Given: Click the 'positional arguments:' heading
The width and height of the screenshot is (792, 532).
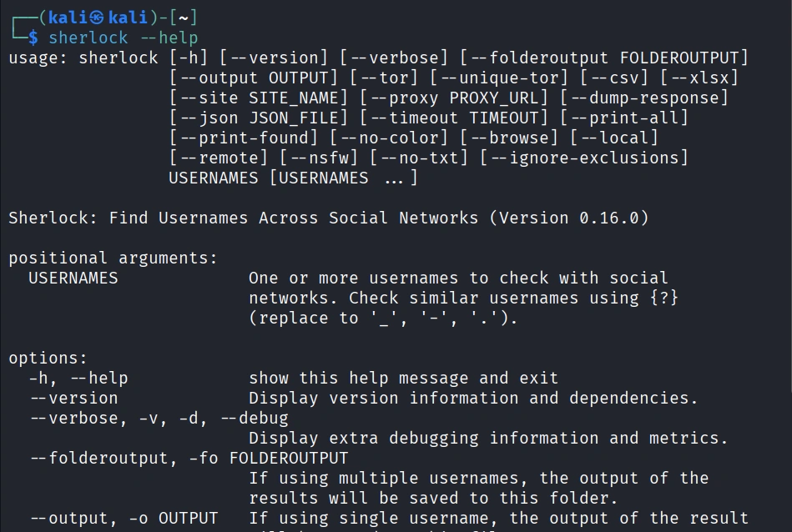Looking at the screenshot, I should (114, 258).
